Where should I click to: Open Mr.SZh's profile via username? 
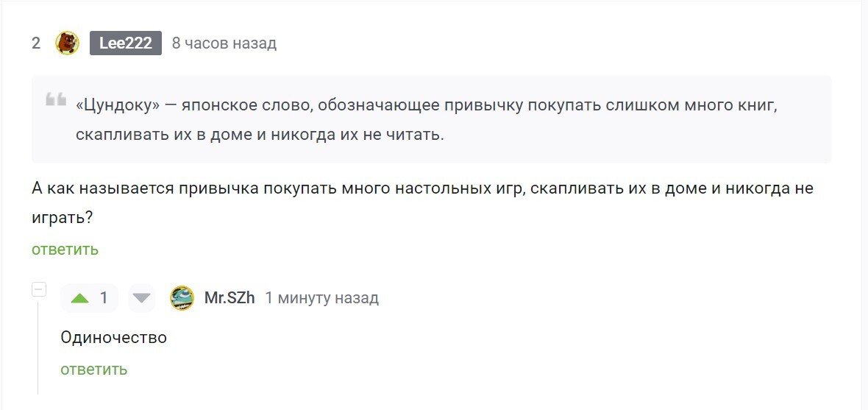tap(230, 298)
